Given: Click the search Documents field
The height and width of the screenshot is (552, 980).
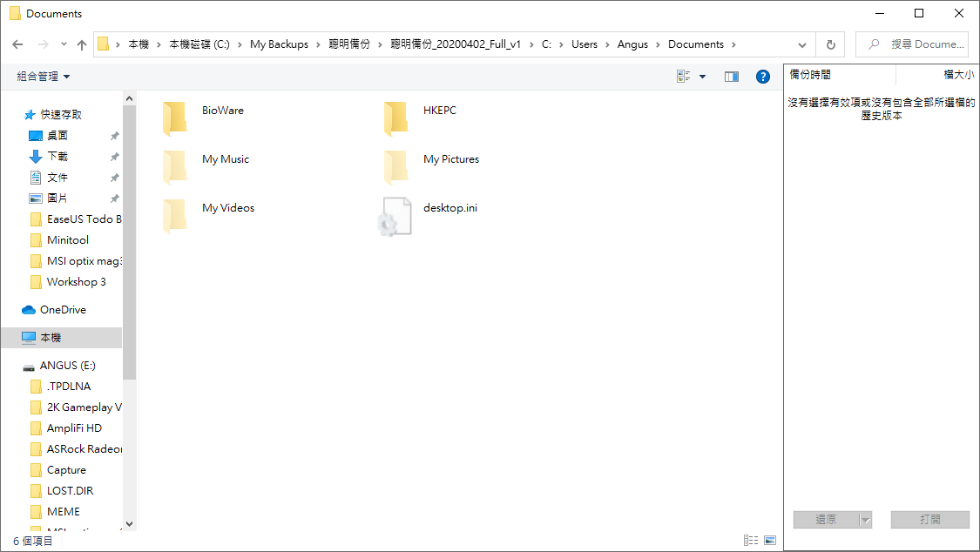Looking at the screenshot, I should 912,44.
